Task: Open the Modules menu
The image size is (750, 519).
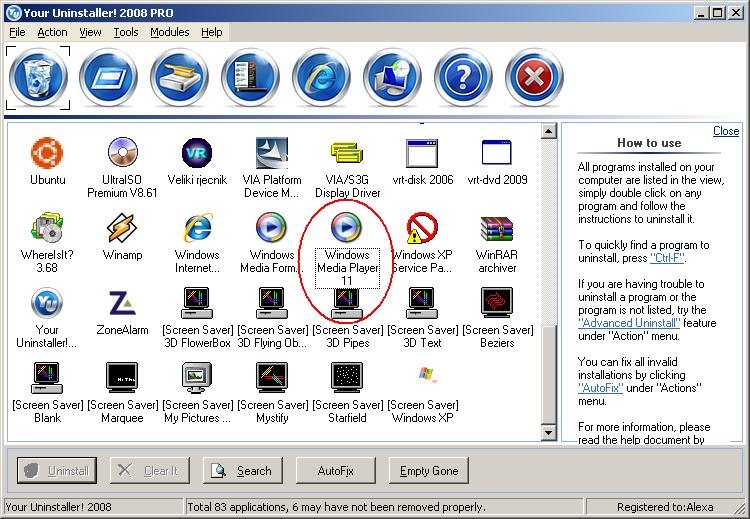Action: [170, 32]
